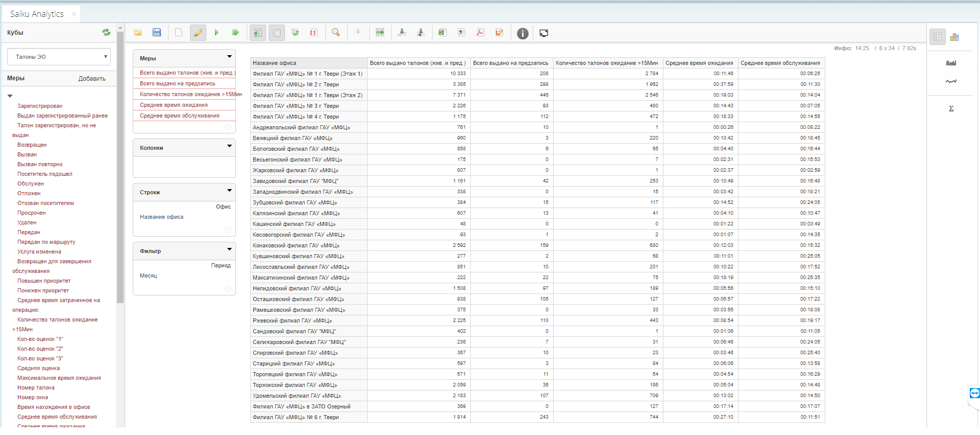This screenshot has height=435, width=980.
Task: Click Среднее время обслуживания in Меры axis
Action: coord(180,116)
